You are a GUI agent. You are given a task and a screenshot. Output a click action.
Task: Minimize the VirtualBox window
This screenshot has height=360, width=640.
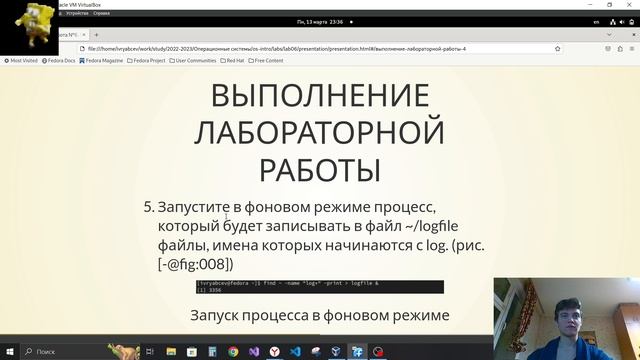click(x=590, y=4)
